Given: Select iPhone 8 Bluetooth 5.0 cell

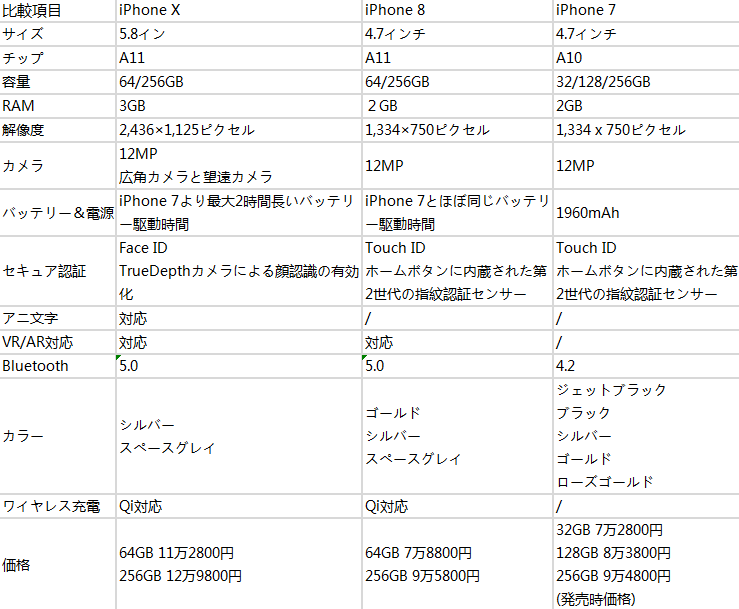Looking at the screenshot, I should pos(457,366).
